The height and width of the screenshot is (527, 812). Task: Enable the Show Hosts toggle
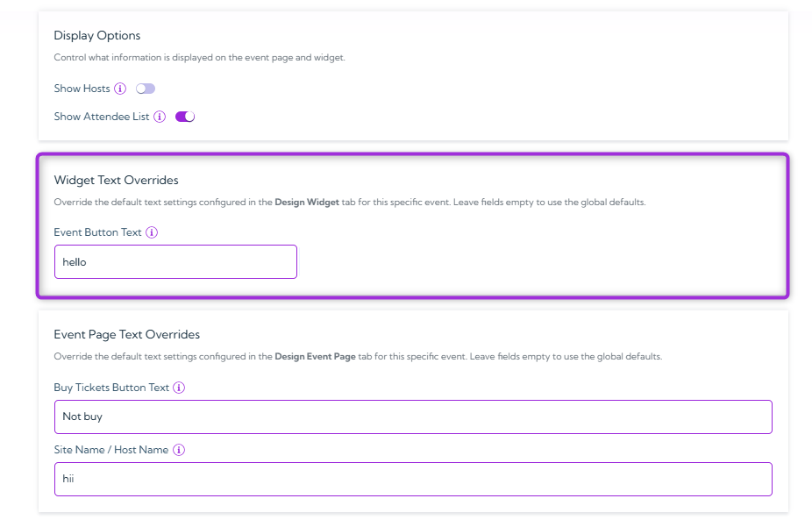coord(145,89)
